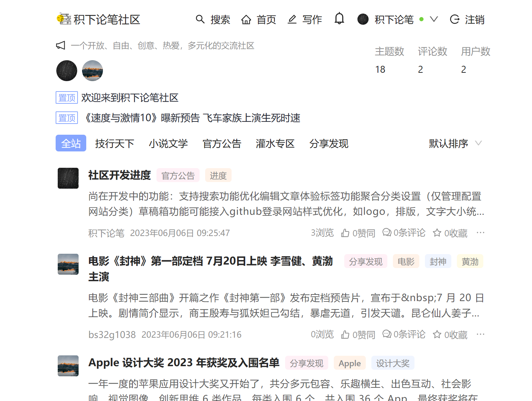Open the pinned 欢迎来到积下论笔社区 post
Viewport: 532px width, 401px height.
pyautogui.click(x=130, y=98)
